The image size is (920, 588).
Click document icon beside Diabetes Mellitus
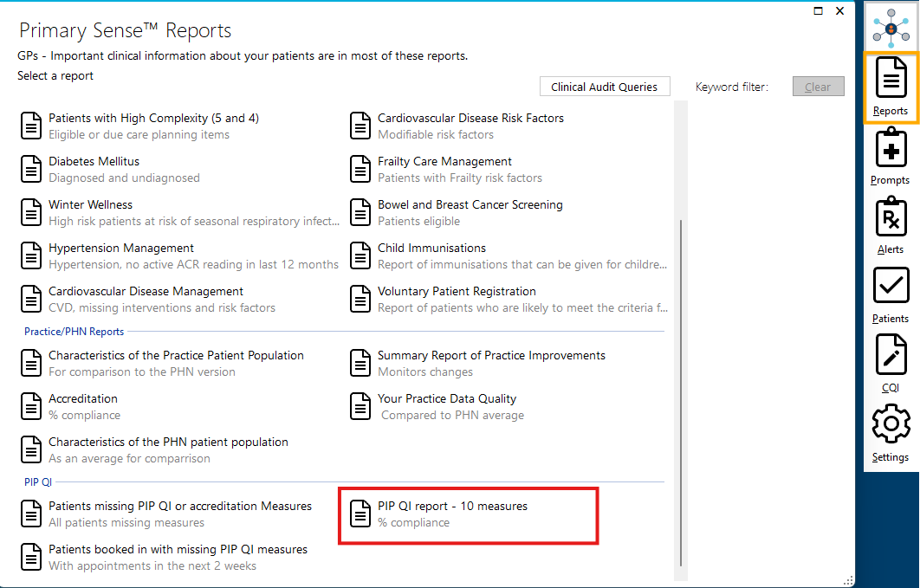click(31, 170)
